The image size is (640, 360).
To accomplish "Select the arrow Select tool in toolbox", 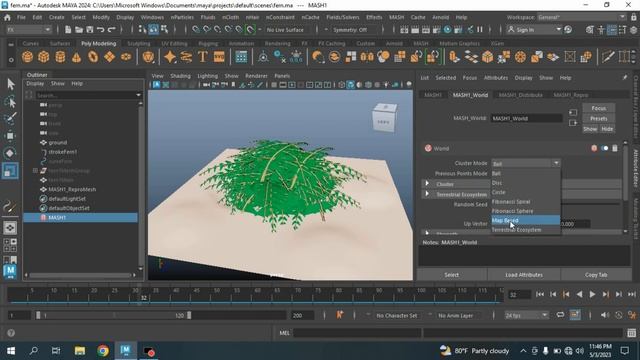I will tap(10, 84).
